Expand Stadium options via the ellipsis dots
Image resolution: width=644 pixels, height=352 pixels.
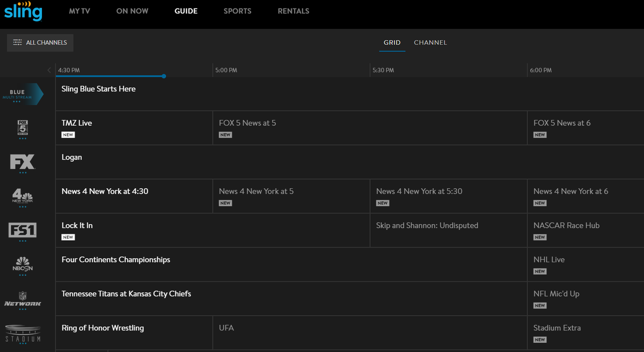(x=23, y=344)
